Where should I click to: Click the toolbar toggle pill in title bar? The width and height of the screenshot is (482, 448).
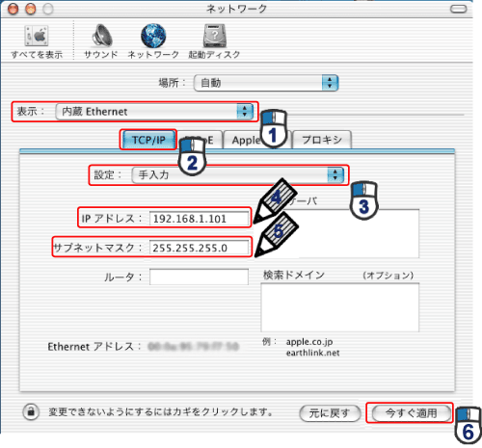458,9
